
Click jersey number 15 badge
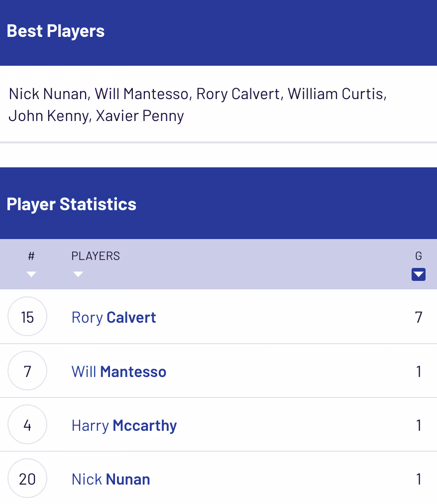(x=27, y=317)
